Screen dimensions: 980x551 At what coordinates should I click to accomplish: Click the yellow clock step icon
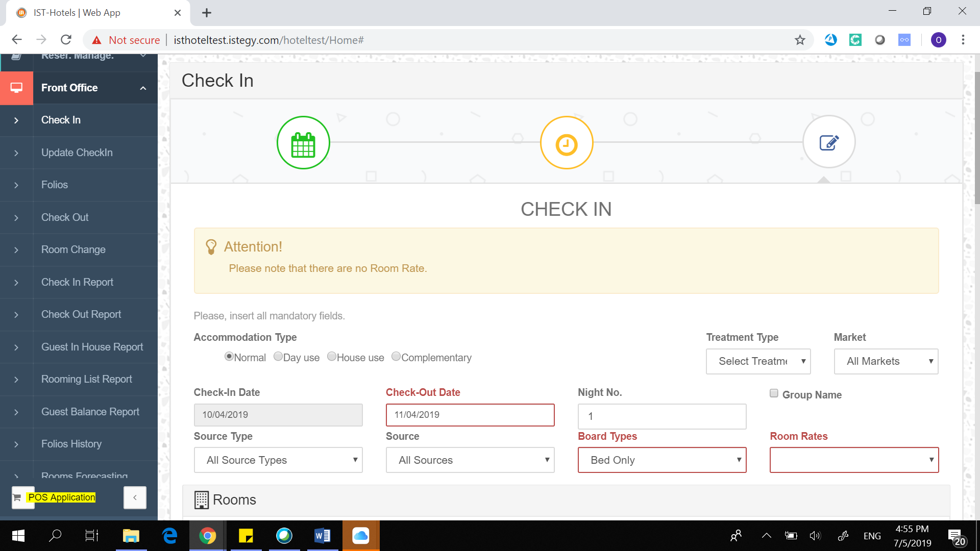coord(567,143)
